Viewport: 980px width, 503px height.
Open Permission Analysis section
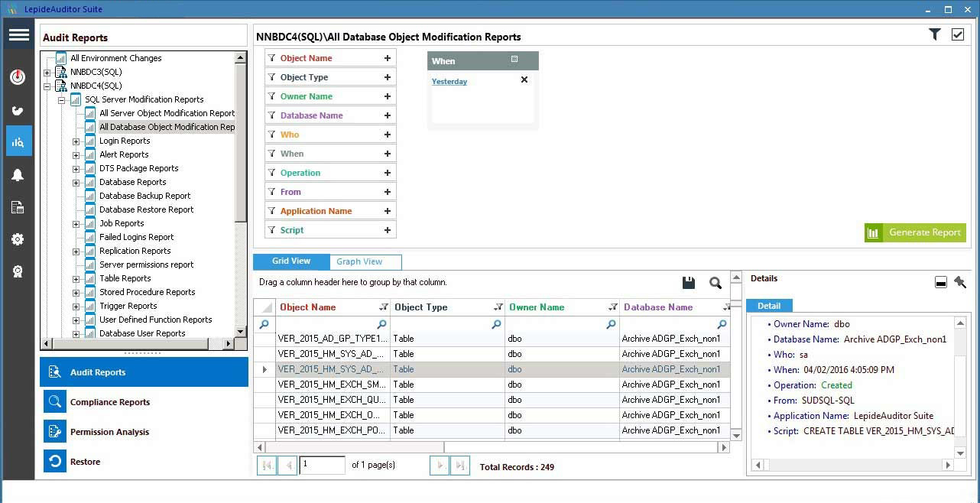(x=144, y=432)
